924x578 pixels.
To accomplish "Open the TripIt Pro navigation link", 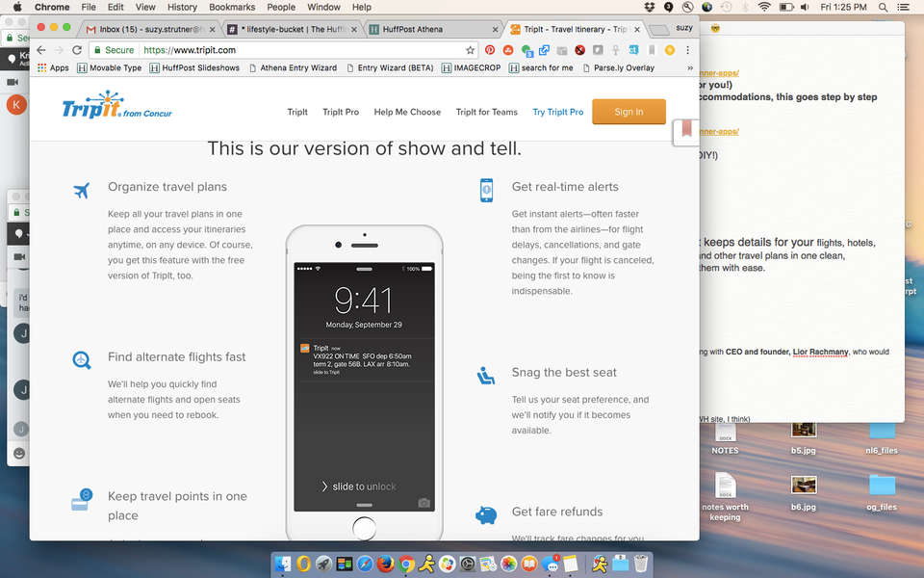I will (341, 112).
